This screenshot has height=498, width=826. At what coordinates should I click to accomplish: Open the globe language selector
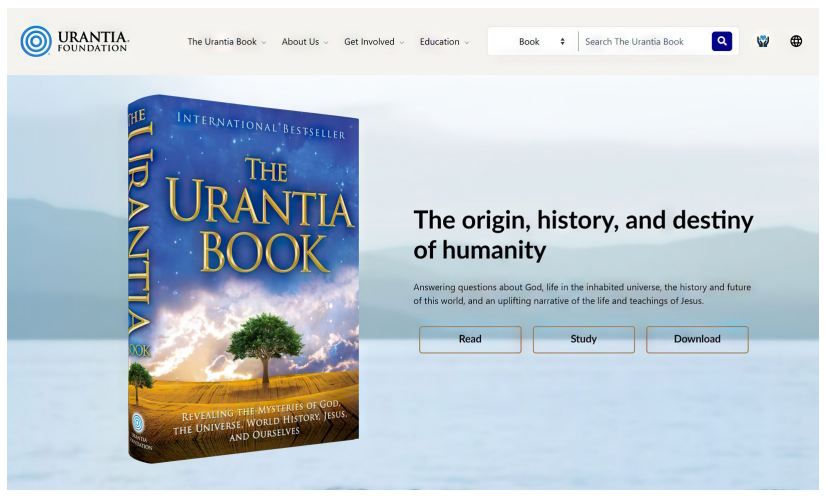tap(796, 41)
